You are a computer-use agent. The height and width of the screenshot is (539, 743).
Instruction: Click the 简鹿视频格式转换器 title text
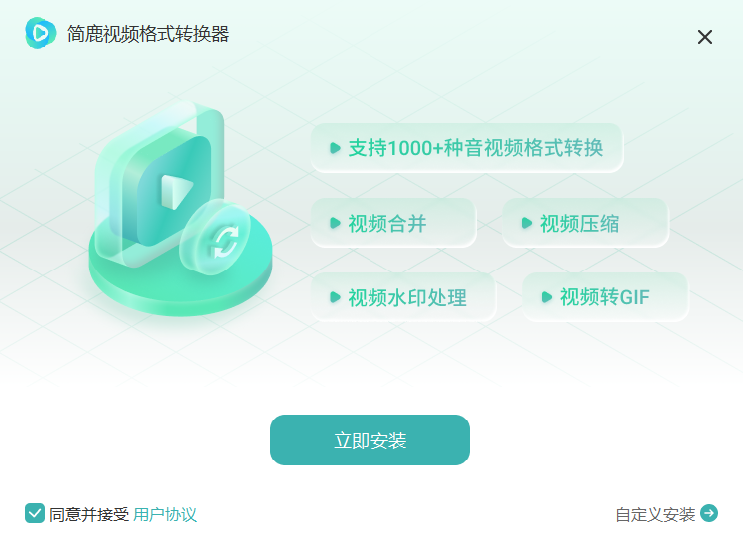pos(148,34)
